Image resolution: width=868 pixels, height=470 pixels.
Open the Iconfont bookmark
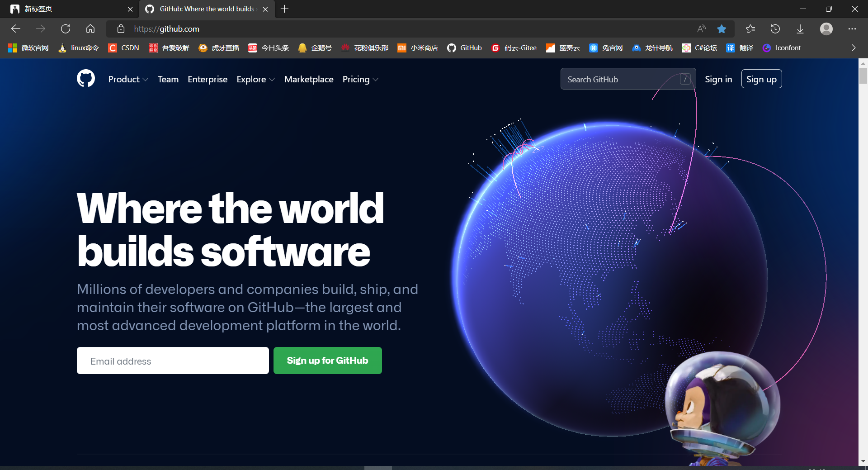(782, 48)
